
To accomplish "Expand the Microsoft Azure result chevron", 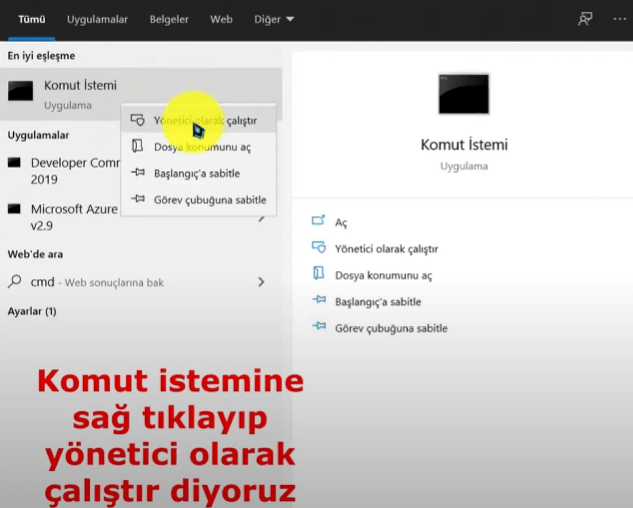I will click(262, 218).
